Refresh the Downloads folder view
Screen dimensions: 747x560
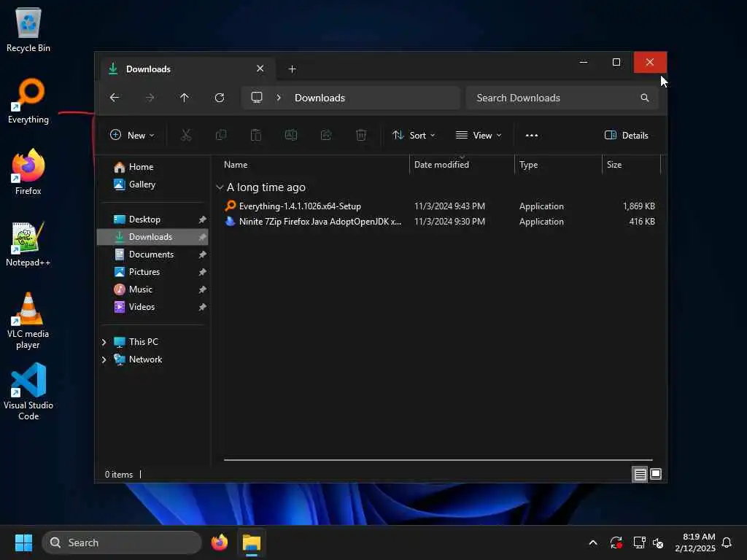tap(220, 98)
